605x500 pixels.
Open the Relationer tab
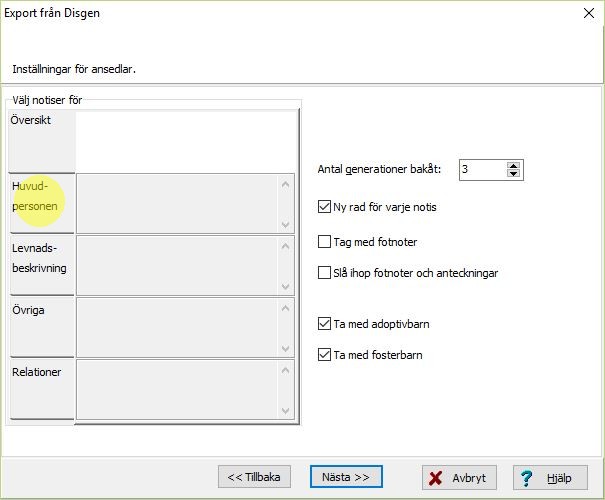[x=42, y=389]
